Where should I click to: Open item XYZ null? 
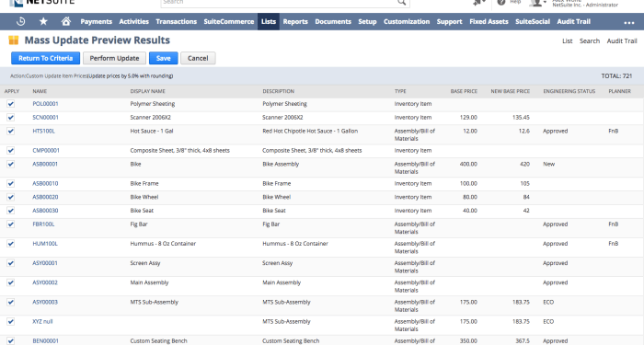click(x=42, y=322)
